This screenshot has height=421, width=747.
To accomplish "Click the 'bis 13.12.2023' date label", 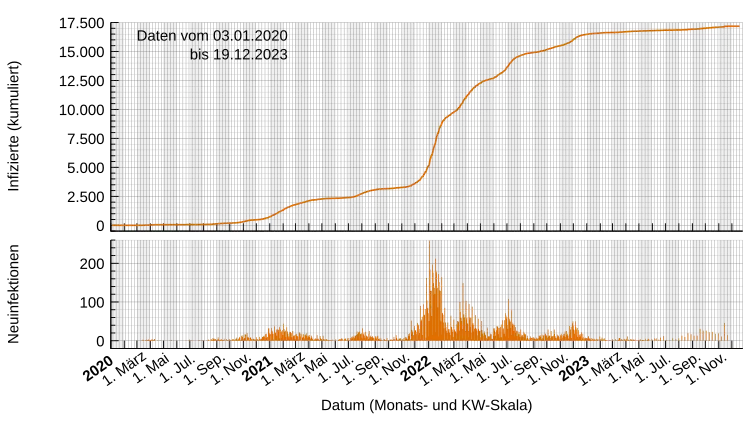I will point(238,54).
